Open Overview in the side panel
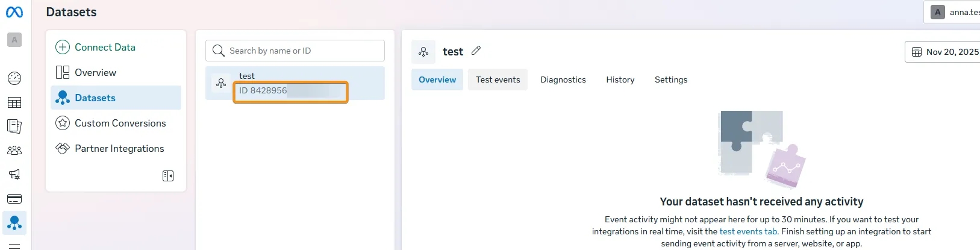The width and height of the screenshot is (980, 250). tap(116, 72)
